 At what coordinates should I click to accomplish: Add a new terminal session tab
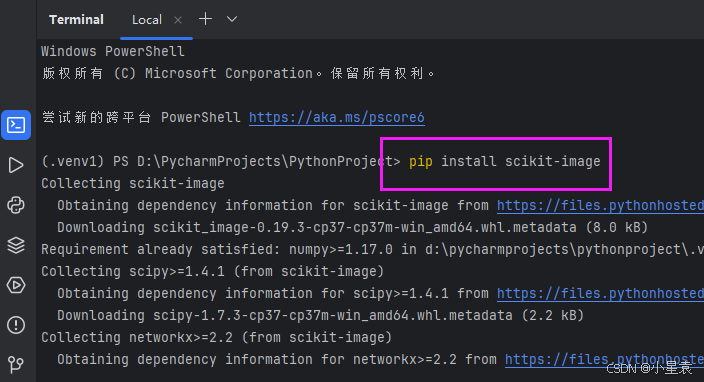(205, 19)
